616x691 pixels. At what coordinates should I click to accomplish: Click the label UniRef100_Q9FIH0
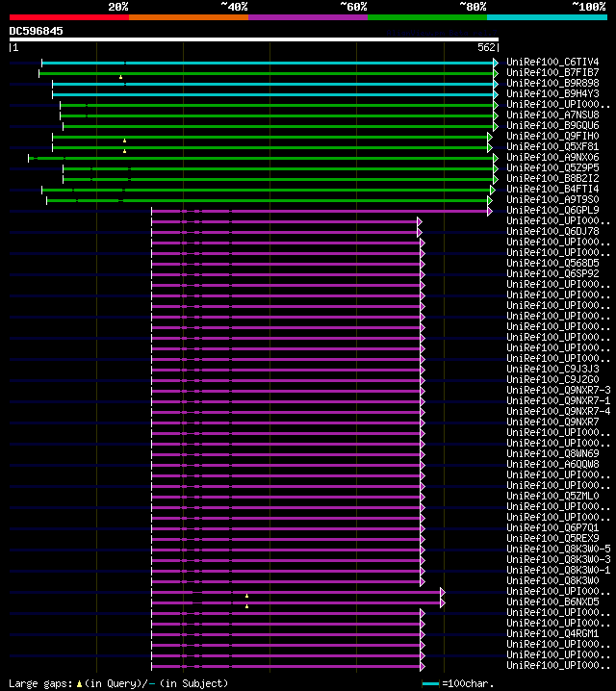tap(552, 136)
